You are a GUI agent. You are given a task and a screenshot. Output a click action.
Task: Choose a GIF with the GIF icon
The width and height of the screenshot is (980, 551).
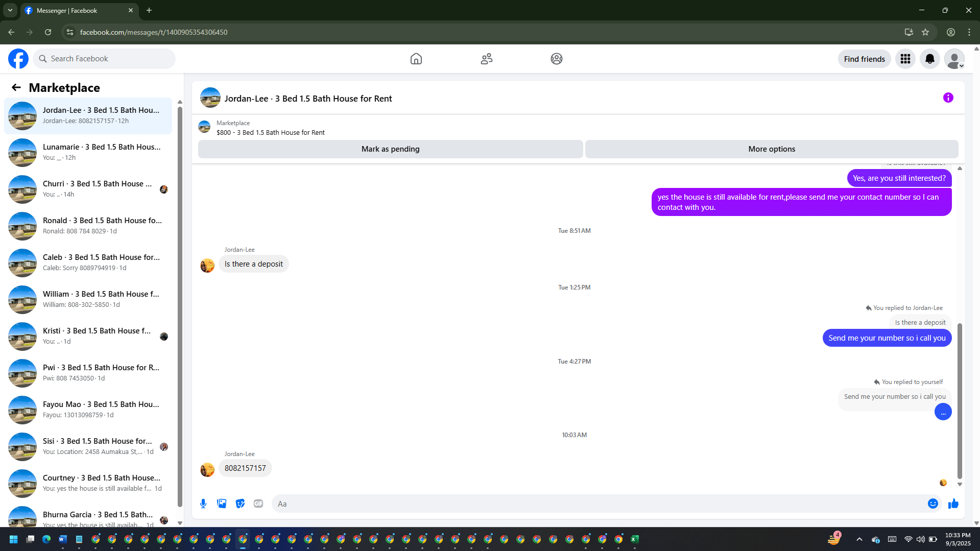tap(258, 504)
